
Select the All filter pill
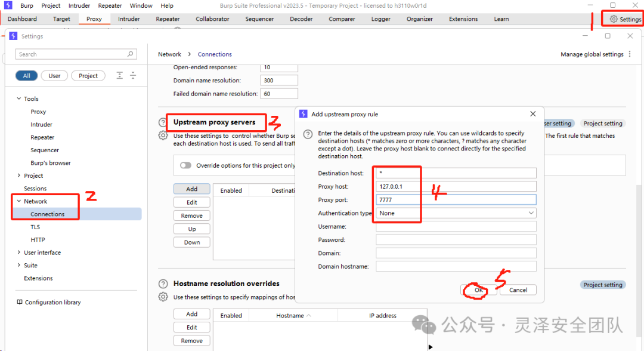pos(26,76)
